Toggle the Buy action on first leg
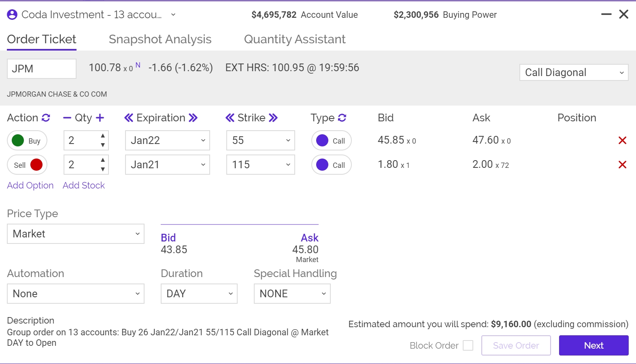This screenshot has width=636, height=364. point(27,141)
